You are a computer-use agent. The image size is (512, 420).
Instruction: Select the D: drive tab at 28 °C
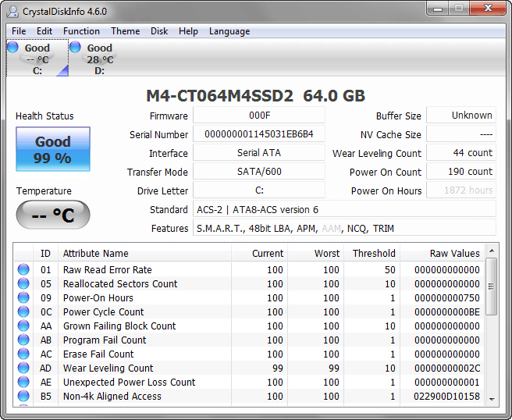pos(100,58)
